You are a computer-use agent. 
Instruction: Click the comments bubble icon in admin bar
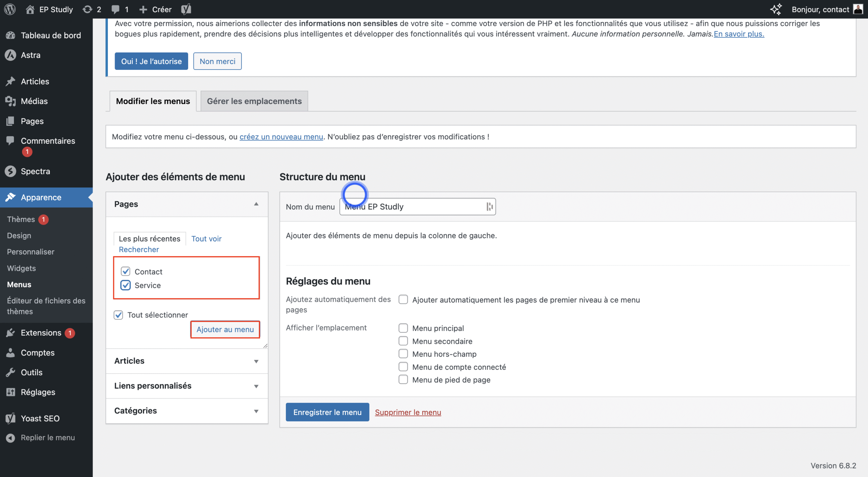tap(116, 9)
